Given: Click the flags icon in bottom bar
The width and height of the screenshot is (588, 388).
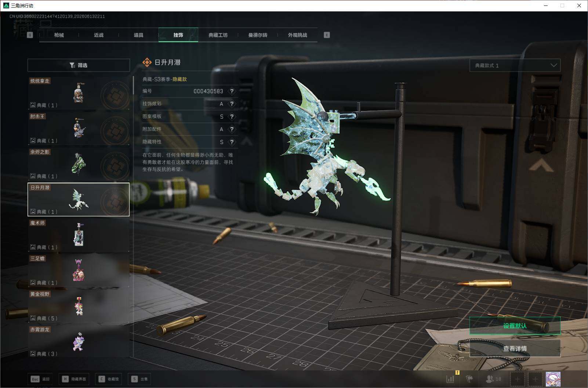Looking at the screenshot, I should [x=469, y=379].
